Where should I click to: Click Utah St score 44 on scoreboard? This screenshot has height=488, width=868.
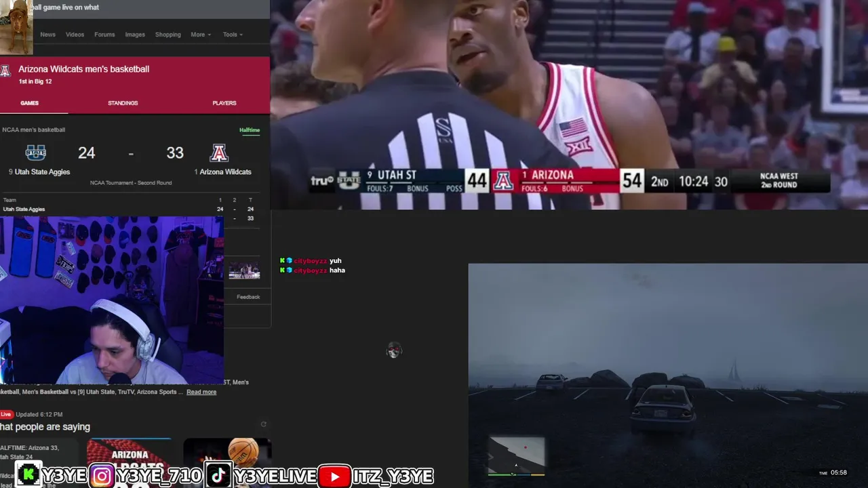(x=477, y=181)
